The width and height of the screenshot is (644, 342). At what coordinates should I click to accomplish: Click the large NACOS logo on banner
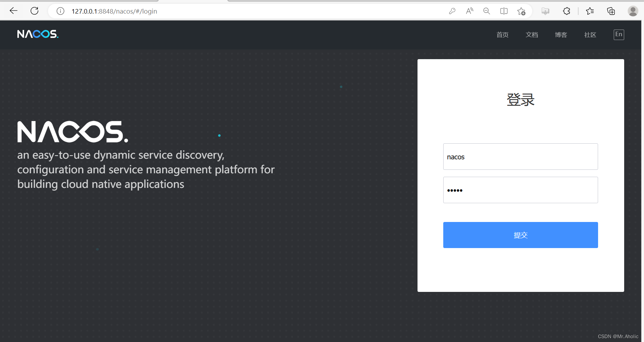(73, 132)
